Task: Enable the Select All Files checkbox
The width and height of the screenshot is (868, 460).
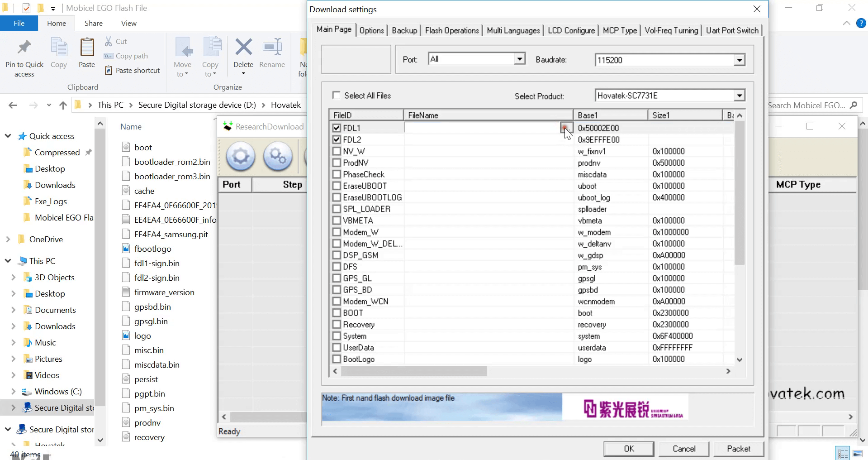Action: pyautogui.click(x=336, y=95)
